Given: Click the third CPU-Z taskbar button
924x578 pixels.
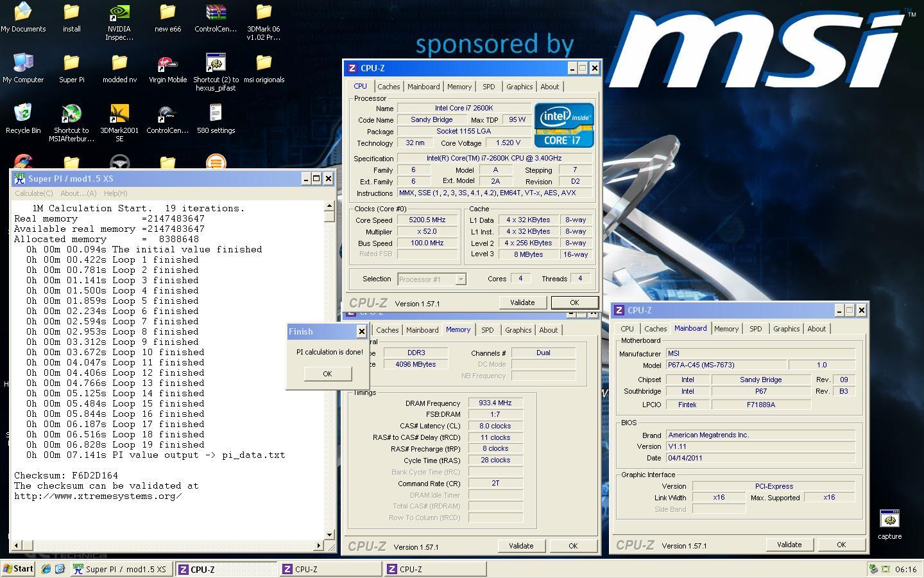Looking at the screenshot, I should tap(435, 569).
